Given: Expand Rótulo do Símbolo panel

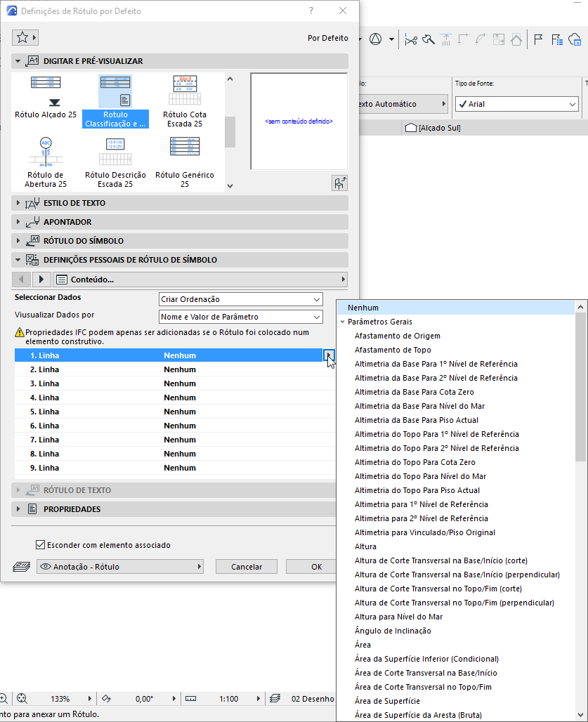Looking at the screenshot, I should tap(18, 241).
